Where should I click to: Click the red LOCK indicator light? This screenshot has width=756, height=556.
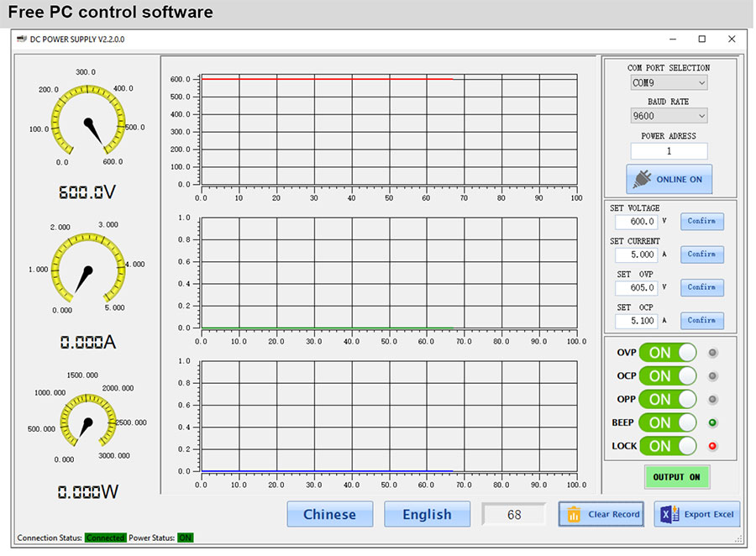(x=712, y=446)
